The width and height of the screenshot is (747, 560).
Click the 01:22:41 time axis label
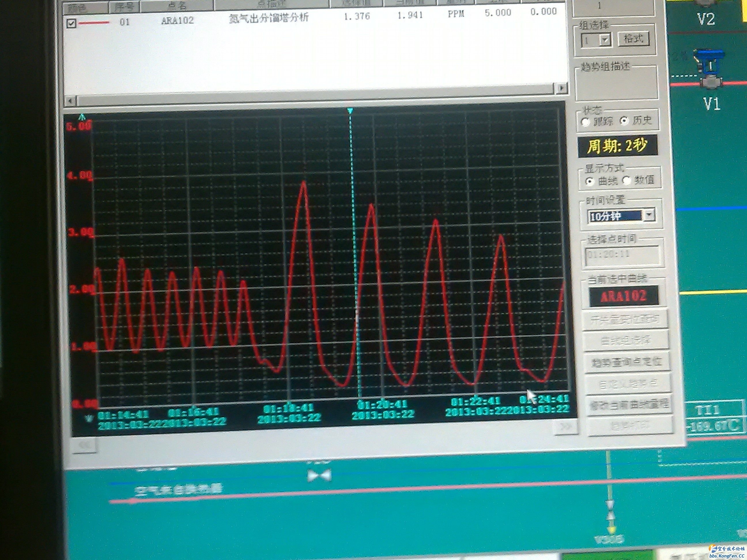(x=475, y=402)
